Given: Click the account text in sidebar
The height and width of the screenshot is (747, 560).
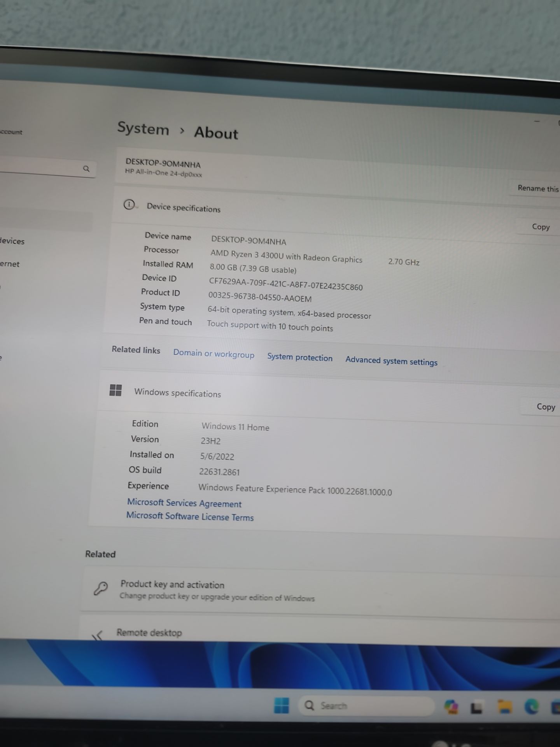Looking at the screenshot, I should point(11,132).
